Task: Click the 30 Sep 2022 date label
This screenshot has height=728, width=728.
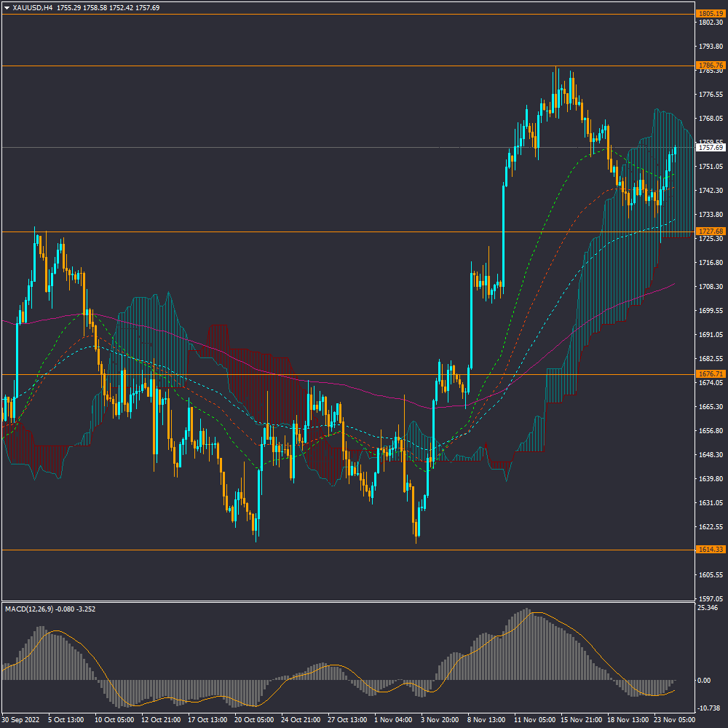Action: pos(21,719)
